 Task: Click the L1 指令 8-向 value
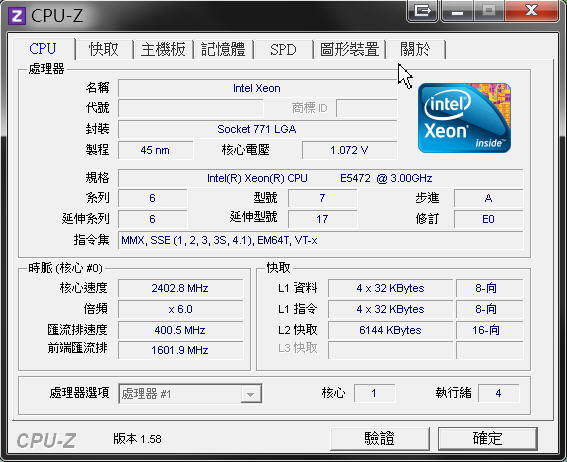coord(489,309)
